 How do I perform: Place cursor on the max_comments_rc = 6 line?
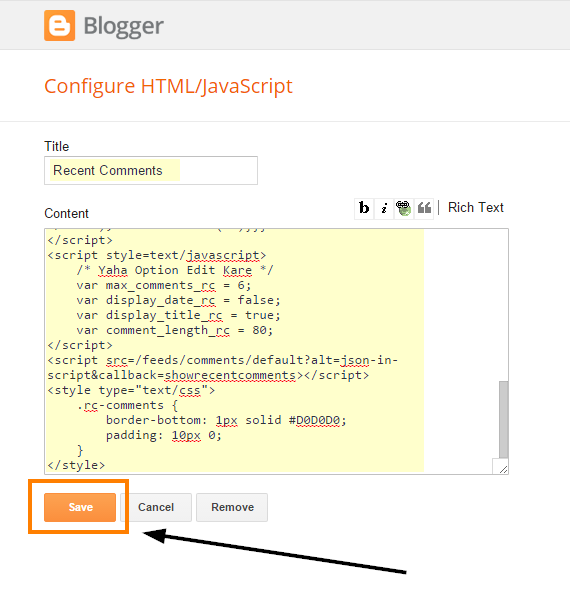click(164, 285)
